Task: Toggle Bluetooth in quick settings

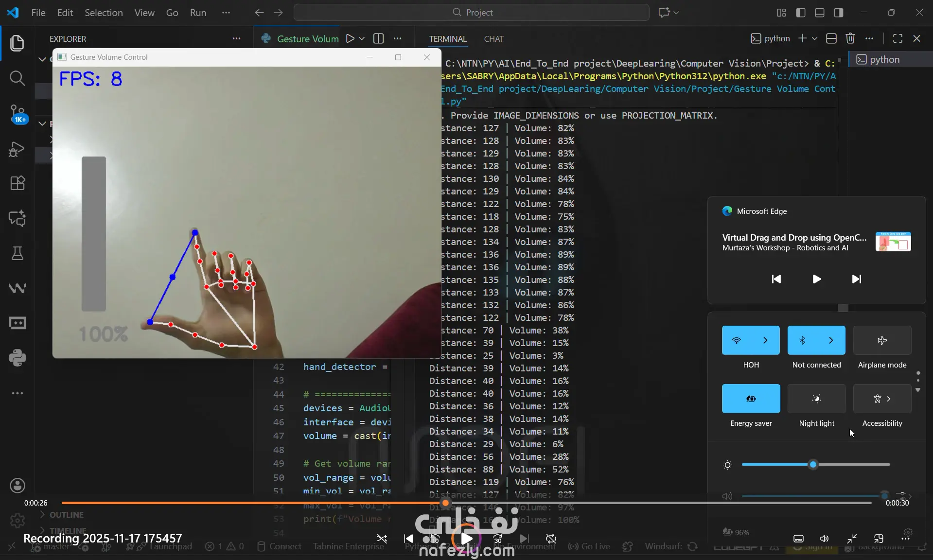Action: pos(802,340)
